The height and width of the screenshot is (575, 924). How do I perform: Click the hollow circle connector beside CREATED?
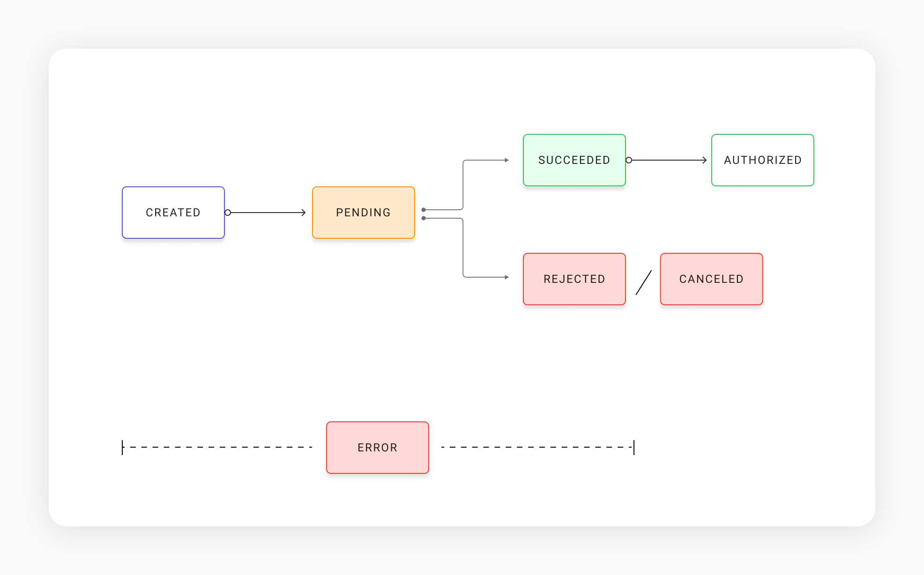228,213
